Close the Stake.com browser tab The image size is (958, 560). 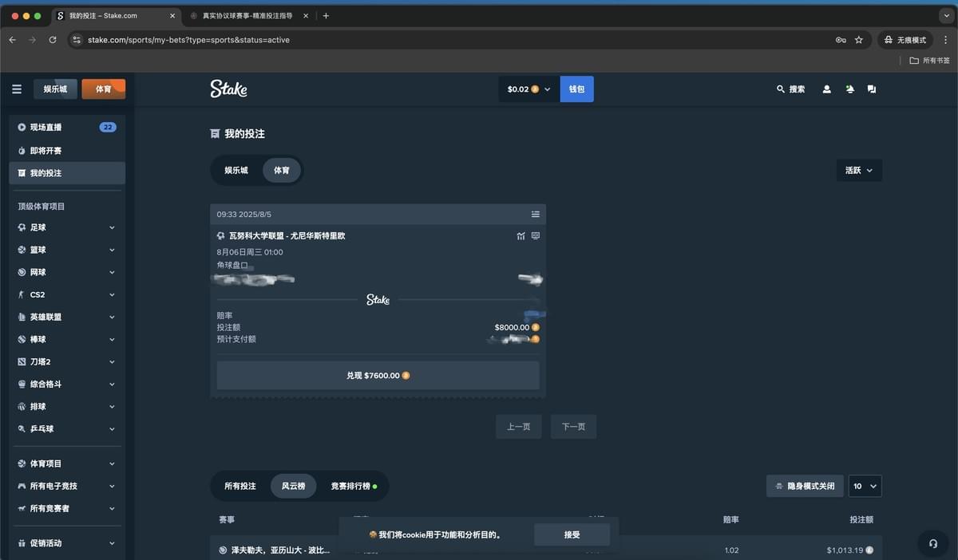172,16
